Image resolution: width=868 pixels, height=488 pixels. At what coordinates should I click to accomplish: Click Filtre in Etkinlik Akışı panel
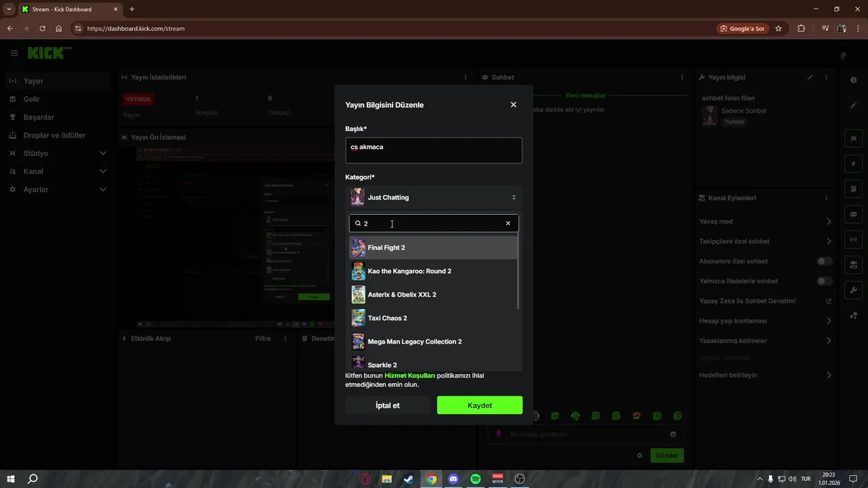click(262, 338)
